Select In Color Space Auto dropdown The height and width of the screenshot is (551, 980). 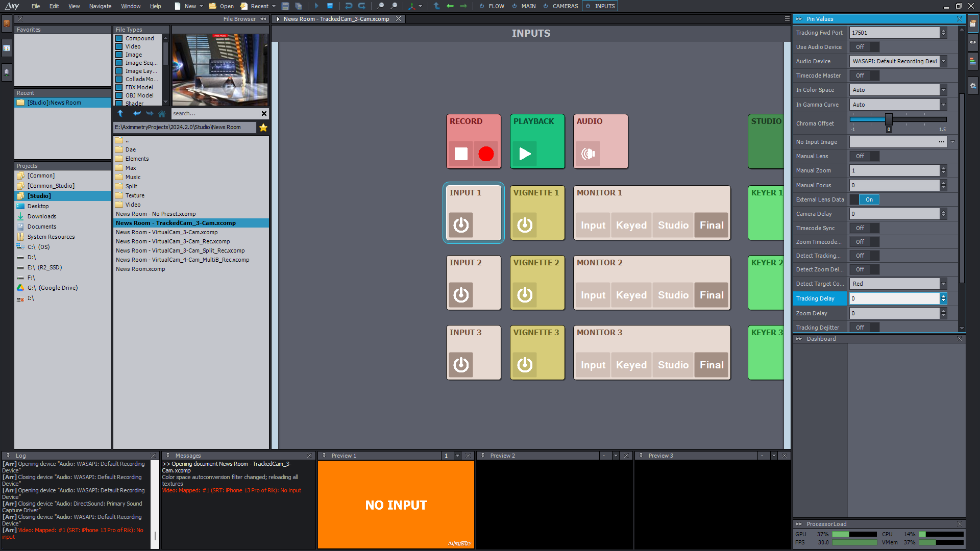point(898,89)
